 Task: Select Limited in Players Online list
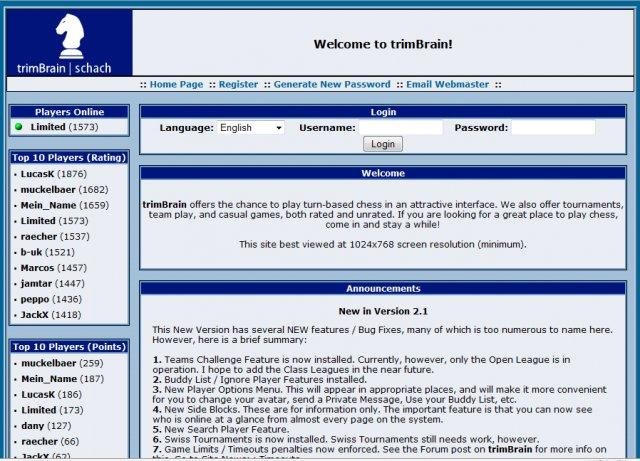pos(64,127)
